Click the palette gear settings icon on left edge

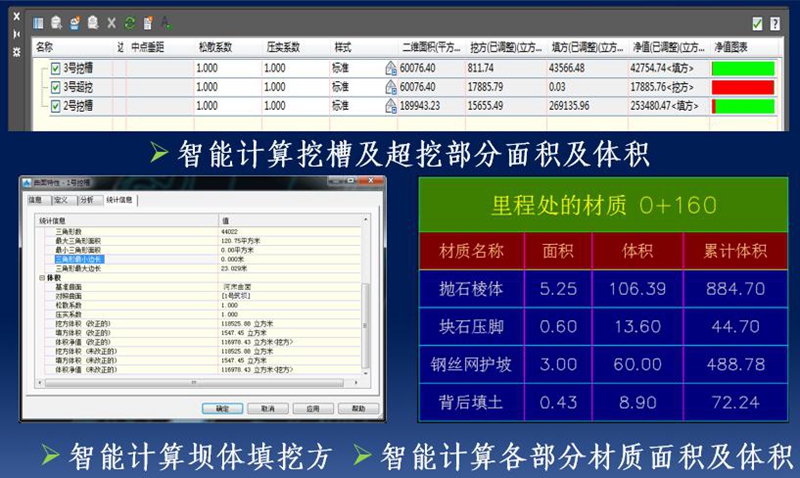(16, 51)
